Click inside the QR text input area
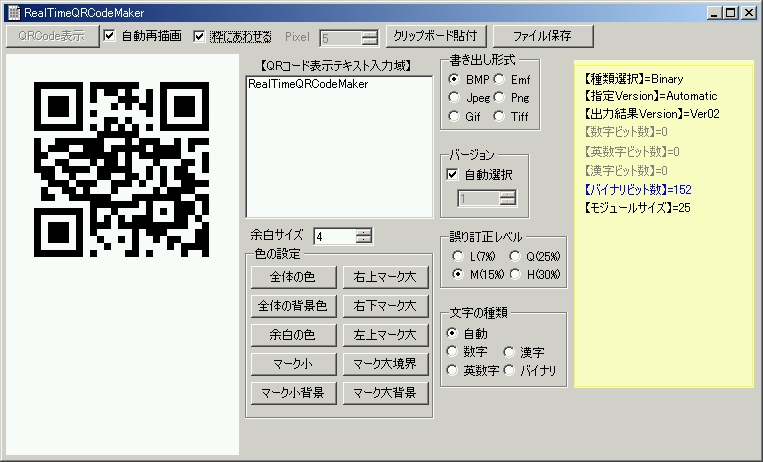Screen dimensions: 763x462 pyautogui.click(x=339, y=147)
